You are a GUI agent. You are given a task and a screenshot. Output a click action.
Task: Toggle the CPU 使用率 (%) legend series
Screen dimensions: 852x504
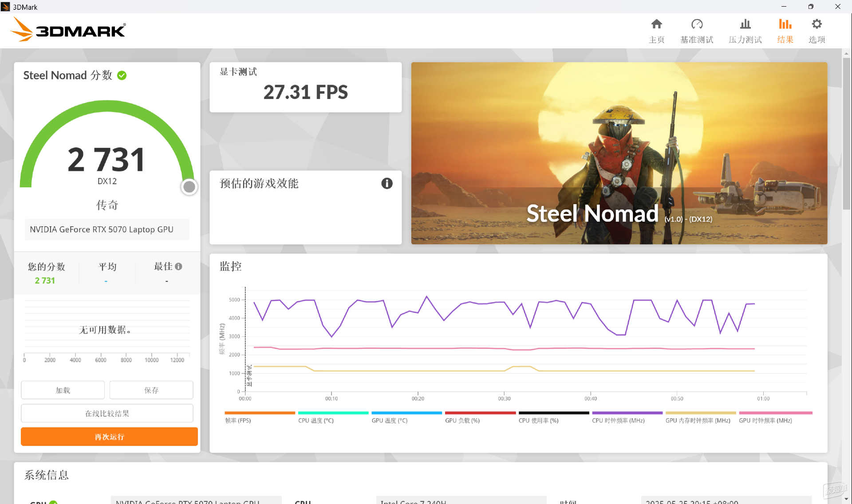tap(554, 417)
